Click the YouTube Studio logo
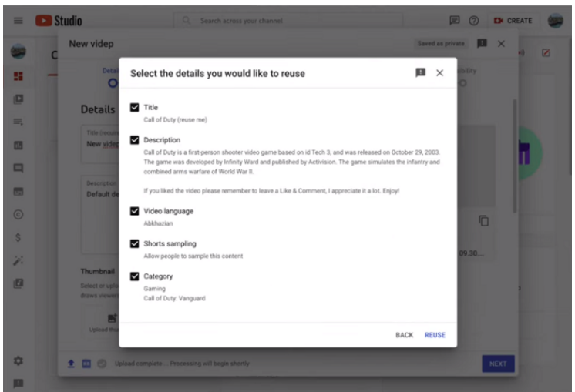The image size is (575, 392). [59, 21]
